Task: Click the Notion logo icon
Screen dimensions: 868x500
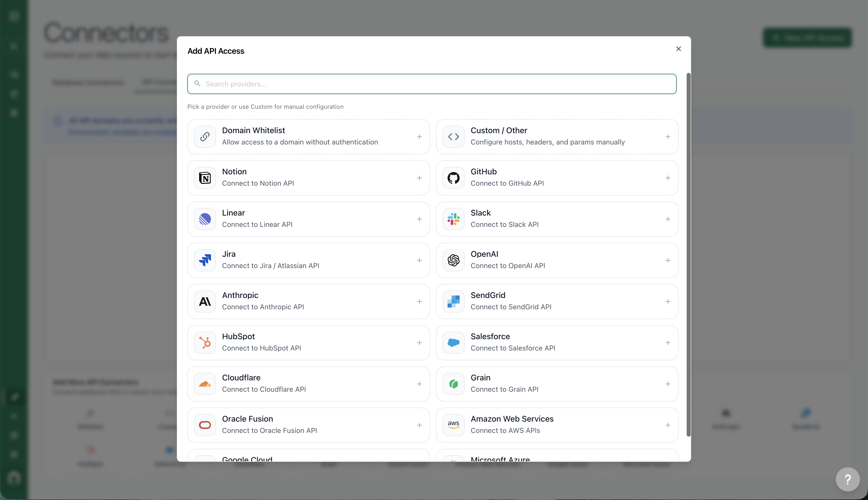Action: tap(205, 178)
